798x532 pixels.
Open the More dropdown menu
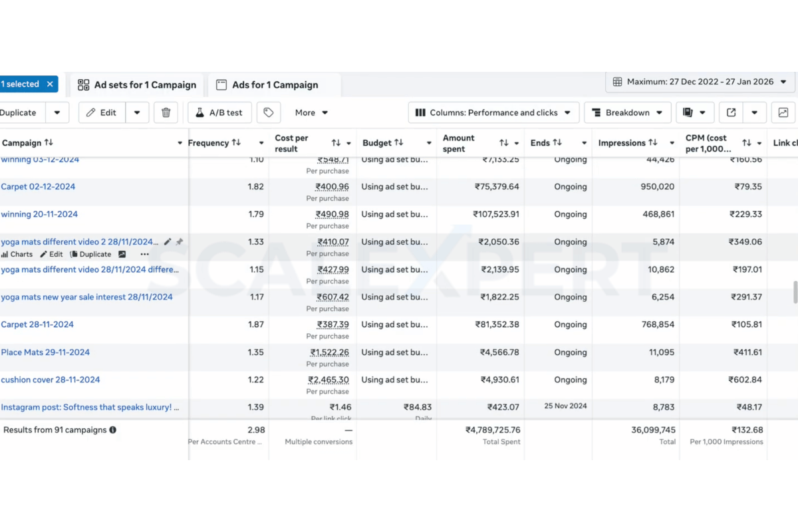(312, 112)
